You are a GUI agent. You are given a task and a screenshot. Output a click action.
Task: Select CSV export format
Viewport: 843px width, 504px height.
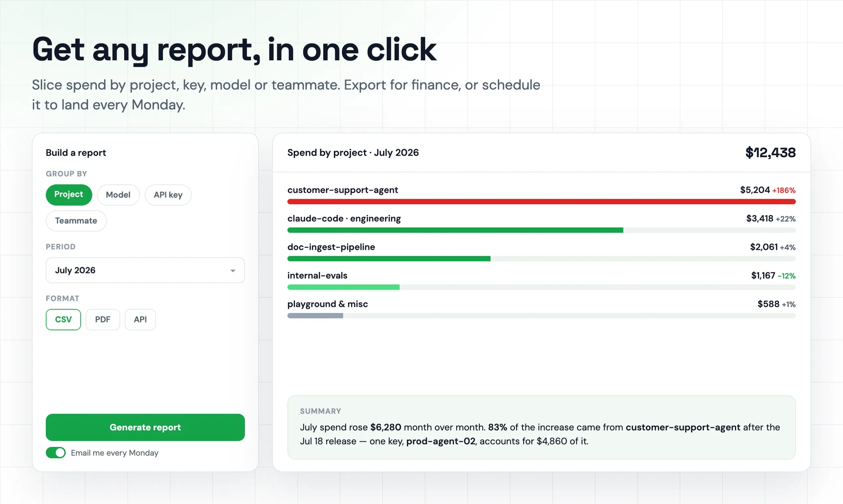[x=63, y=320]
